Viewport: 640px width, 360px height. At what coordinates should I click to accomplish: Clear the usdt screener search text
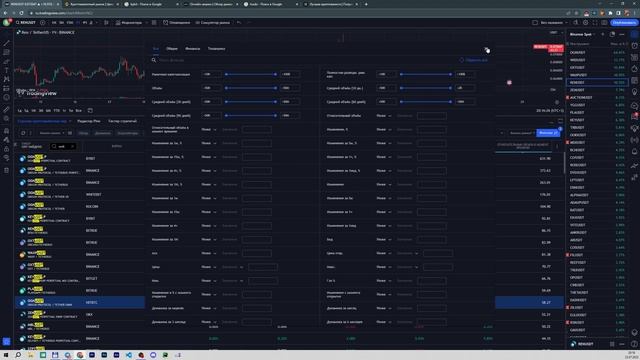click(x=72, y=146)
